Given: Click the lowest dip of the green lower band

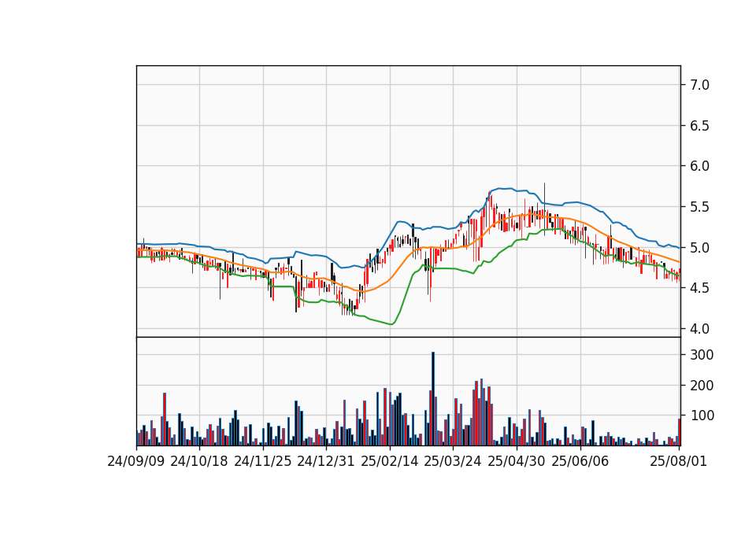Looking at the screenshot, I should [391, 323].
